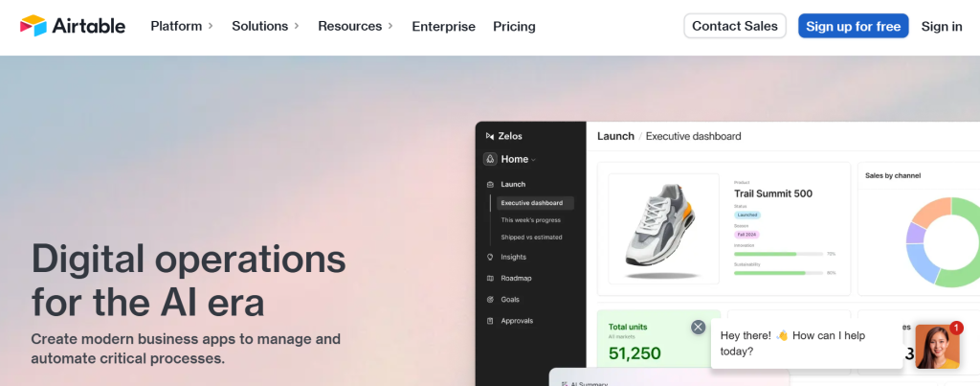Click the Zelos logo icon
The width and height of the screenshot is (980, 386).
click(x=490, y=136)
